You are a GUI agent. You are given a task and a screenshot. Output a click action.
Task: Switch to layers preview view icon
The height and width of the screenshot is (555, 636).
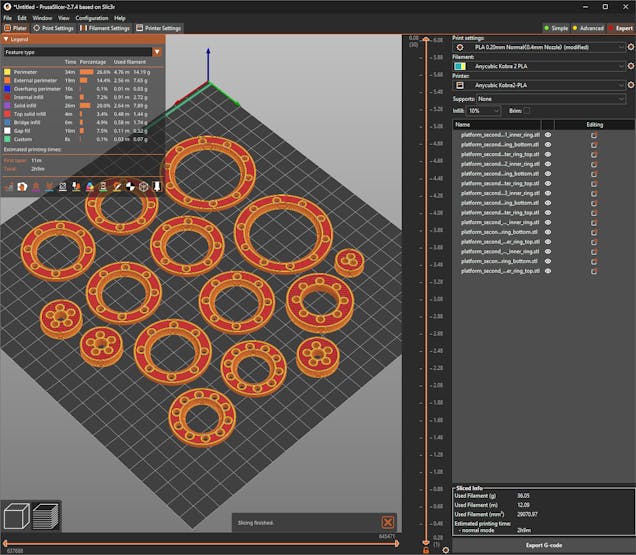(x=46, y=517)
